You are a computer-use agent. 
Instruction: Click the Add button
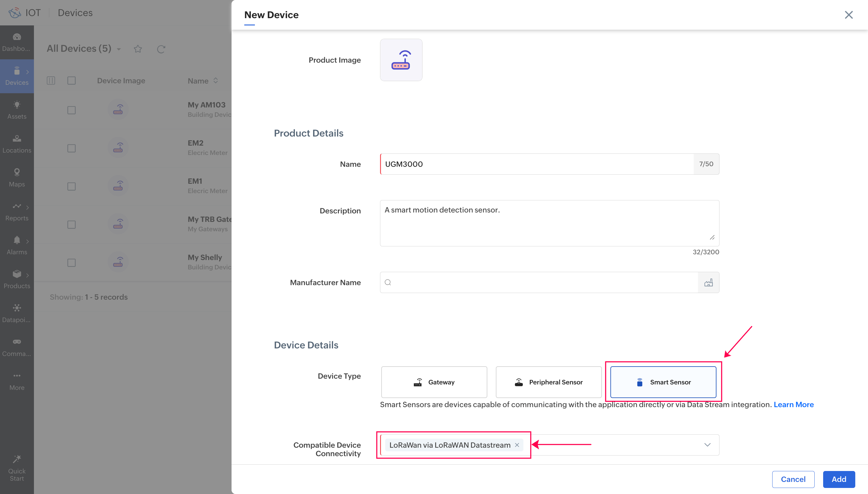pos(839,479)
